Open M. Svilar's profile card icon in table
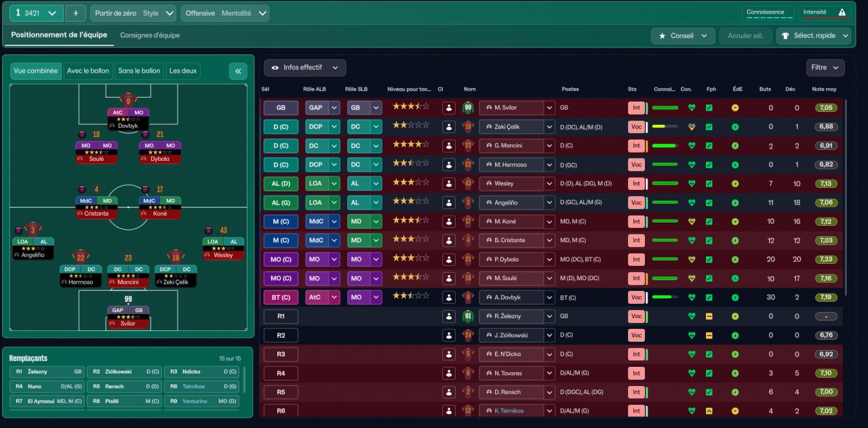 [448, 108]
